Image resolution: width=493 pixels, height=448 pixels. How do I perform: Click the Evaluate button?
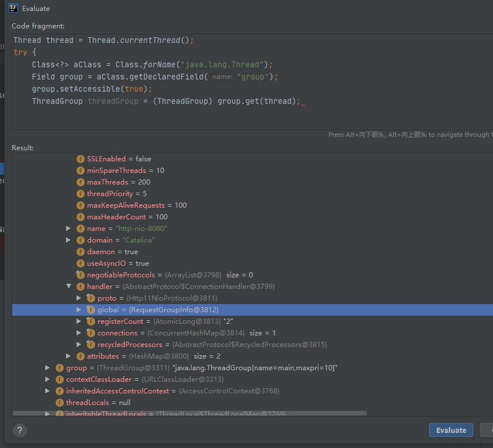coord(451,430)
